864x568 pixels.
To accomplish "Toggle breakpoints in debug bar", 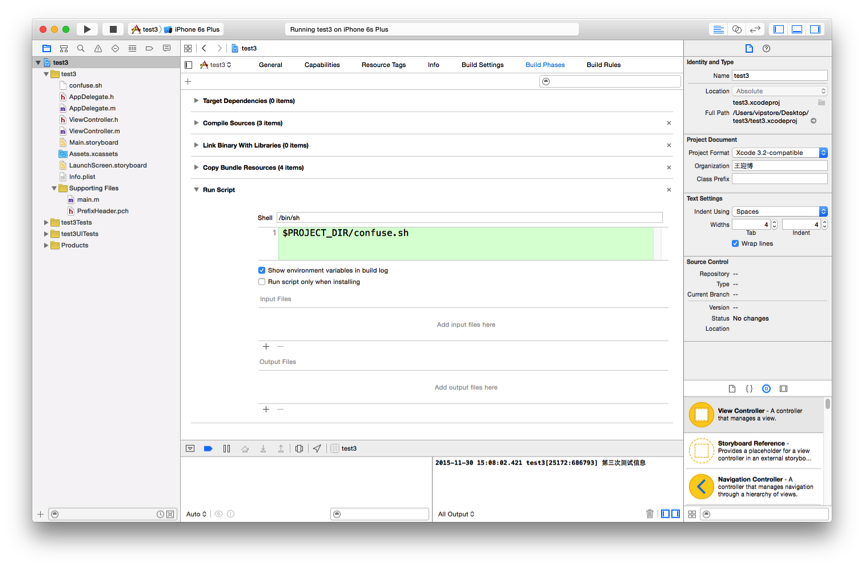I will [208, 449].
